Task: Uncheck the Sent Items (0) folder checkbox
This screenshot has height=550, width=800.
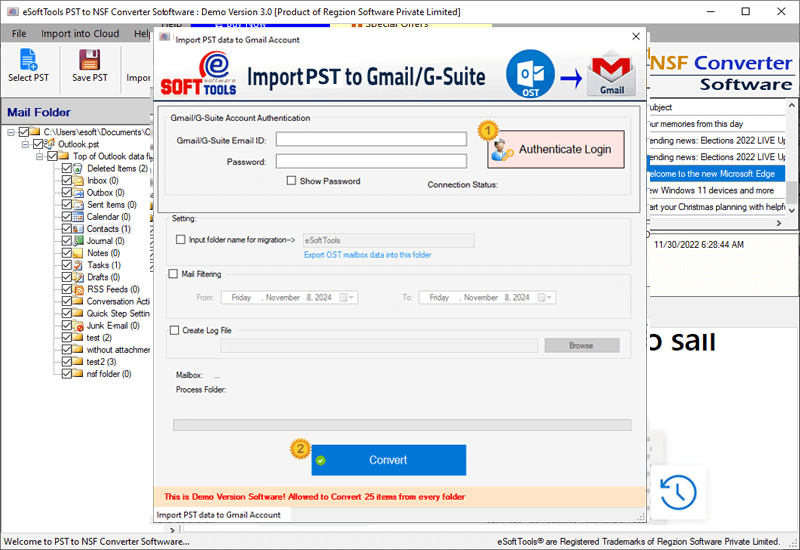Action: [x=67, y=205]
